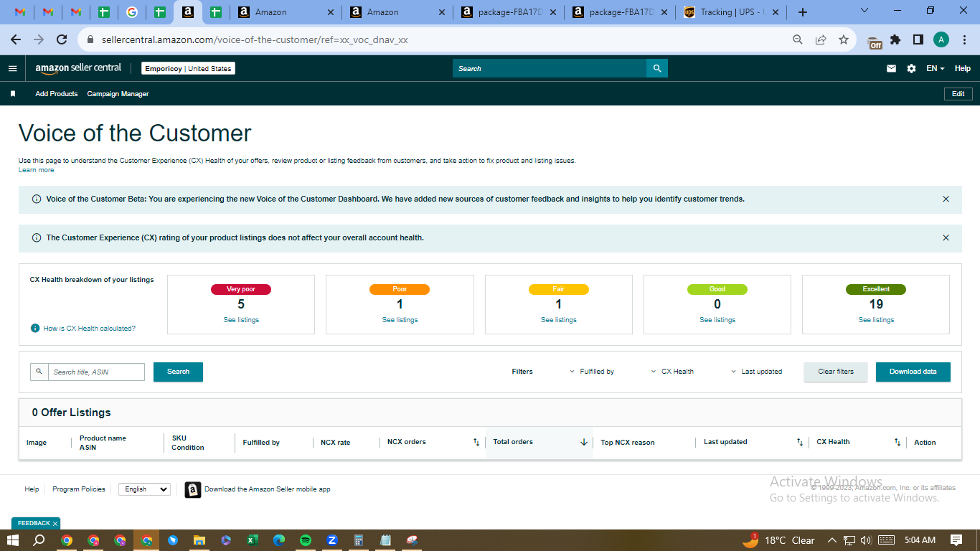
Task: Open the Fulfilled by filter dropdown
Action: click(592, 372)
